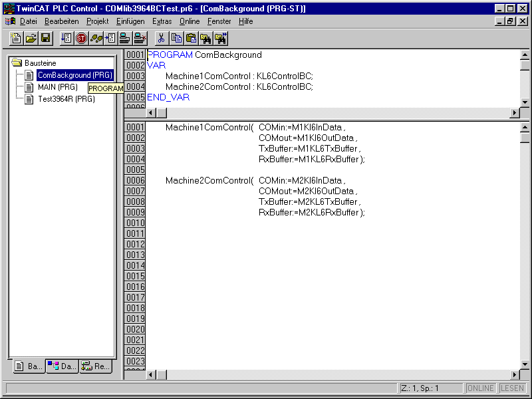Find next using binoculars-with-arrows icon
This screenshot has width=532, height=399.
click(x=221, y=39)
